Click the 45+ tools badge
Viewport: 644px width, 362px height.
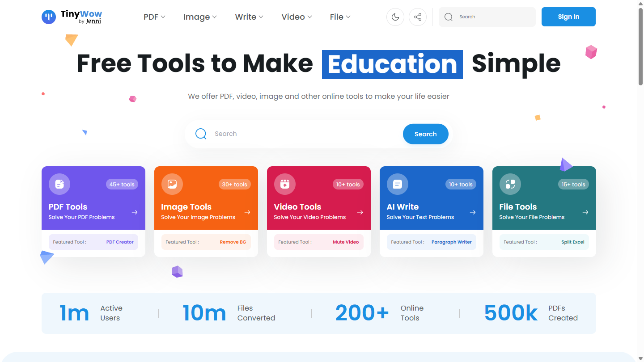(x=122, y=184)
